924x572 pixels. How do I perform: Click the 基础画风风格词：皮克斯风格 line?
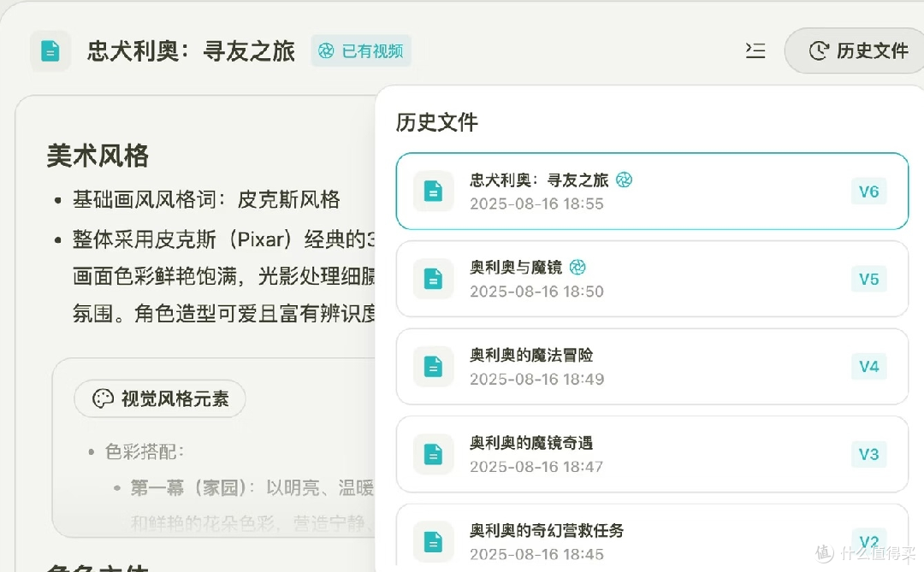206,200
